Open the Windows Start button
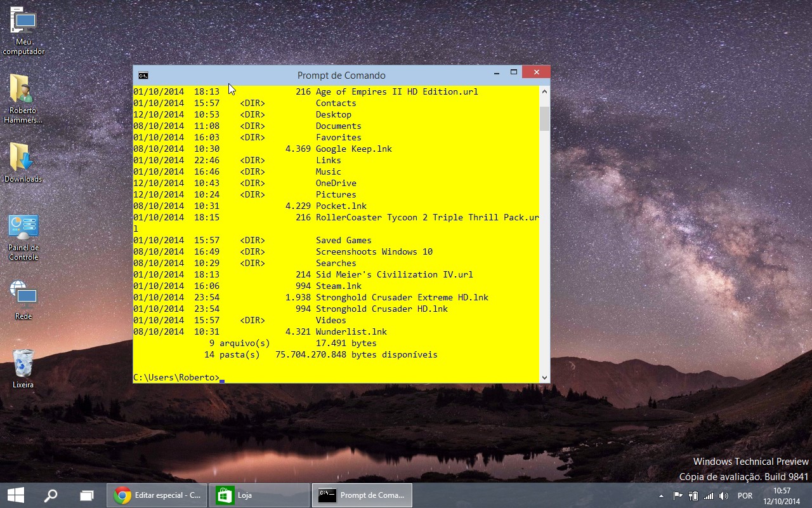Screen dimensions: 812x508 16,495
